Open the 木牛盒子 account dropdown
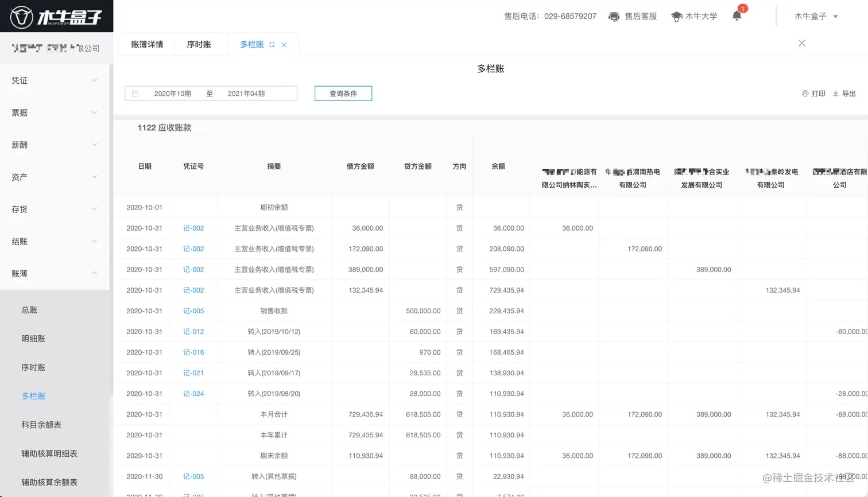The height and width of the screenshot is (497, 868). [816, 17]
